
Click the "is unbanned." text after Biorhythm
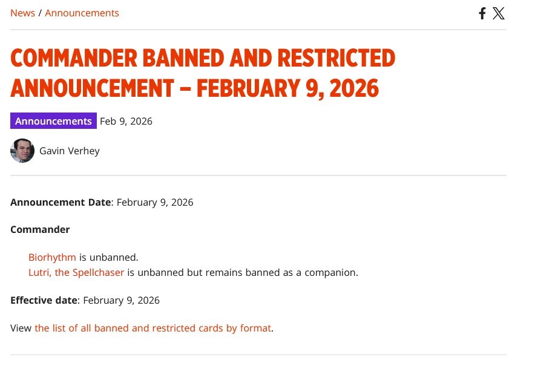[x=109, y=257]
